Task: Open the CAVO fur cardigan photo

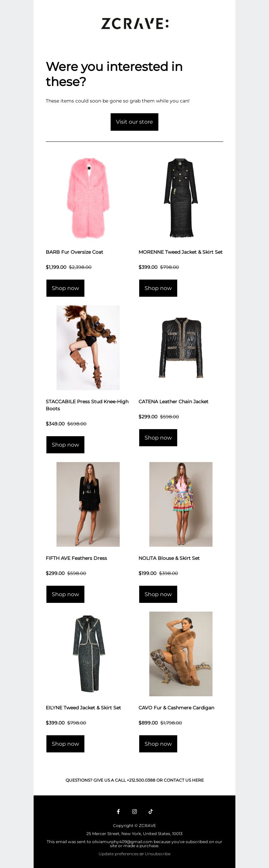Action: (181, 654)
